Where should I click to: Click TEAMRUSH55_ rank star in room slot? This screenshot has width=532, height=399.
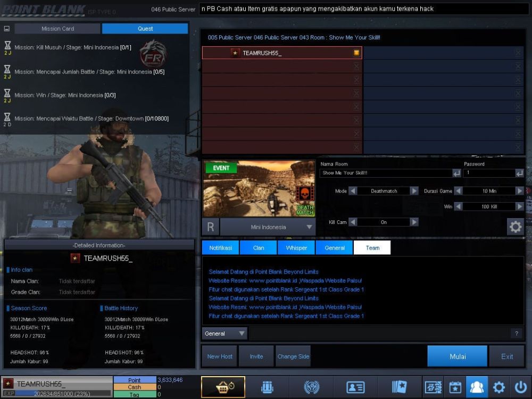pyautogui.click(x=235, y=53)
